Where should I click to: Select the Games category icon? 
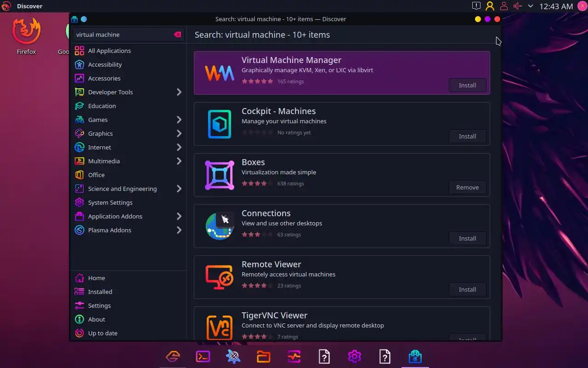(79, 120)
